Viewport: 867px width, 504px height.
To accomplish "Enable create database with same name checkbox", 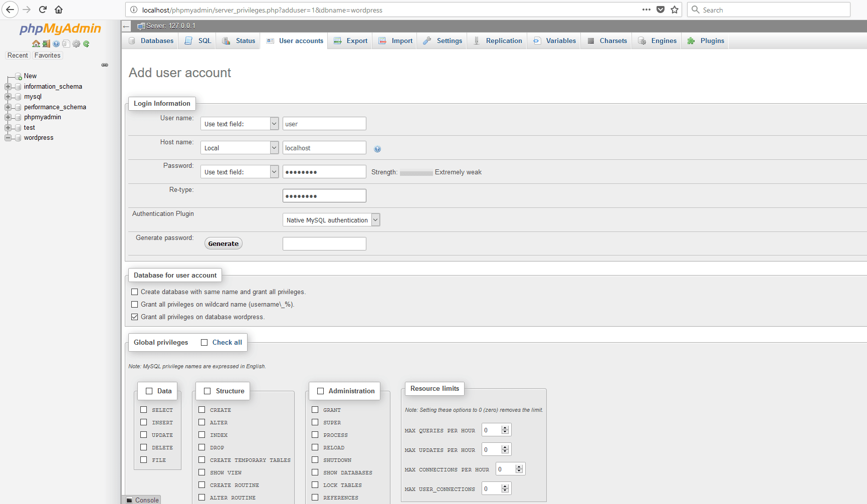I will coord(134,292).
